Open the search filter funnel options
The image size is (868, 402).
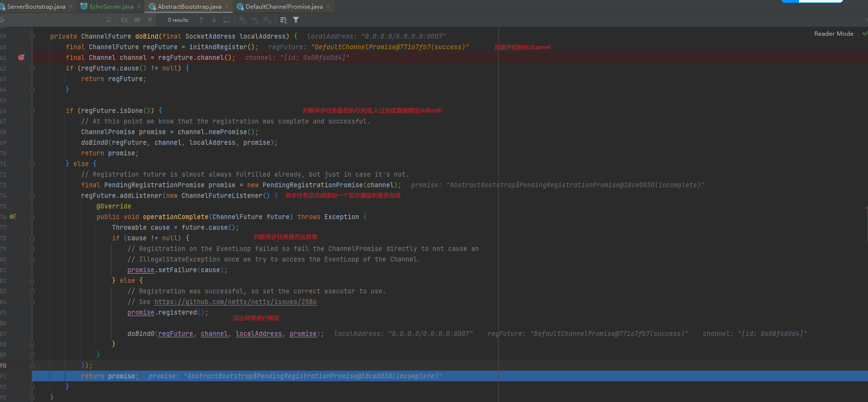tap(296, 20)
